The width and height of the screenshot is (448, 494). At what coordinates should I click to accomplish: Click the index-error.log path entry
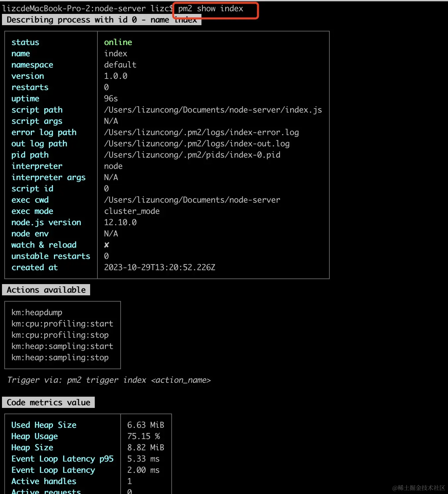pos(201,132)
